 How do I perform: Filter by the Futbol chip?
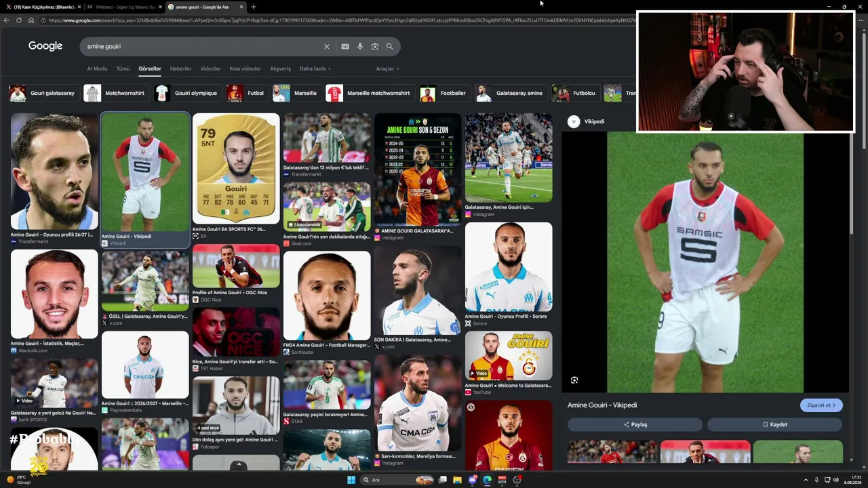tap(246, 93)
